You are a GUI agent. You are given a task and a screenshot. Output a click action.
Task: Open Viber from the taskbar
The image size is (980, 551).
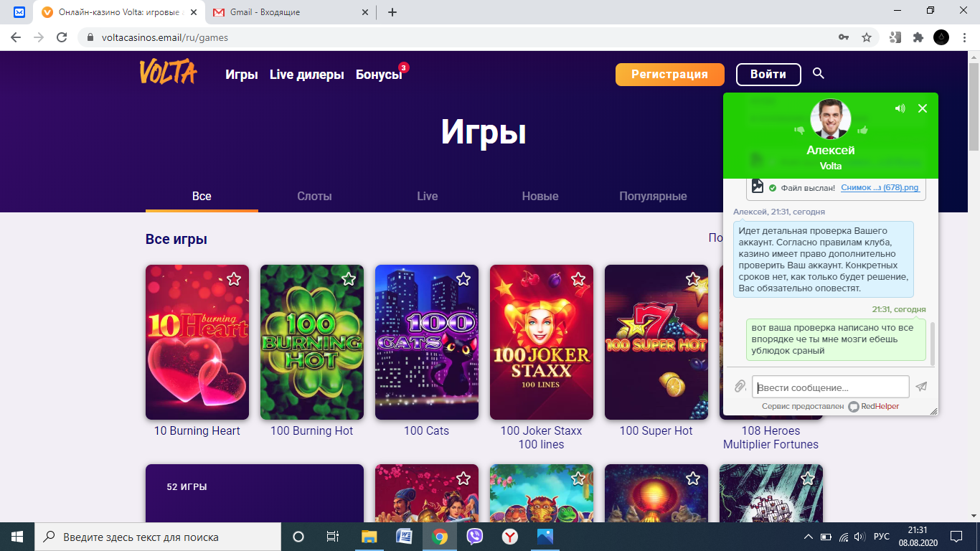475,537
